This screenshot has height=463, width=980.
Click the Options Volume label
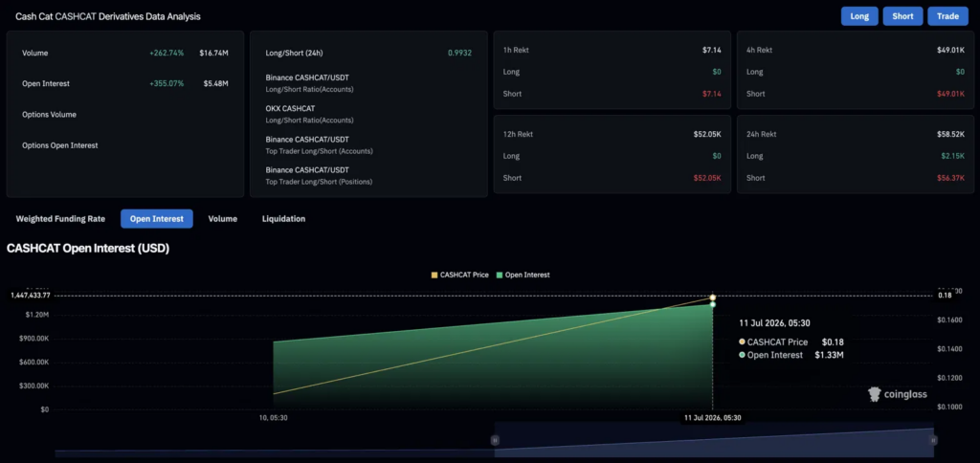(x=49, y=115)
